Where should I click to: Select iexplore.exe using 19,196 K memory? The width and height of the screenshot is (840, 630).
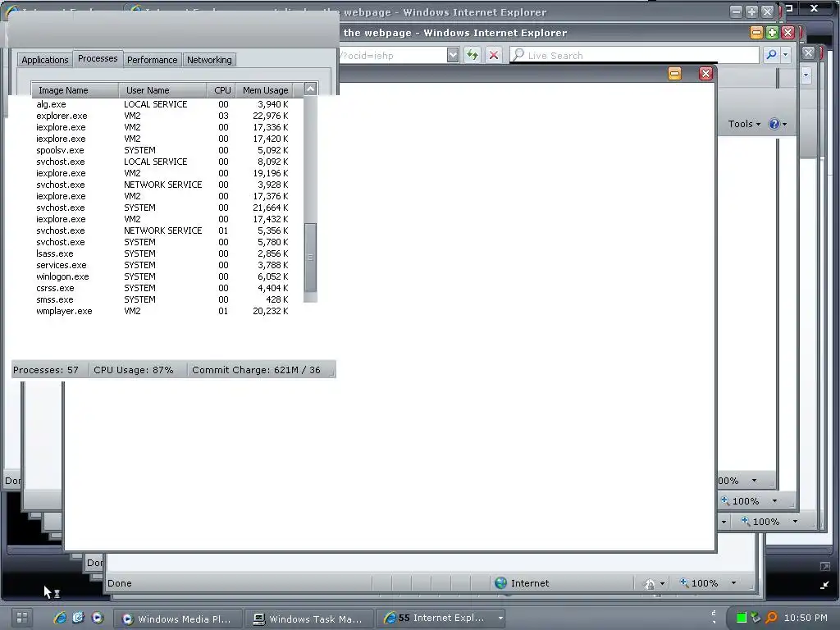point(162,173)
